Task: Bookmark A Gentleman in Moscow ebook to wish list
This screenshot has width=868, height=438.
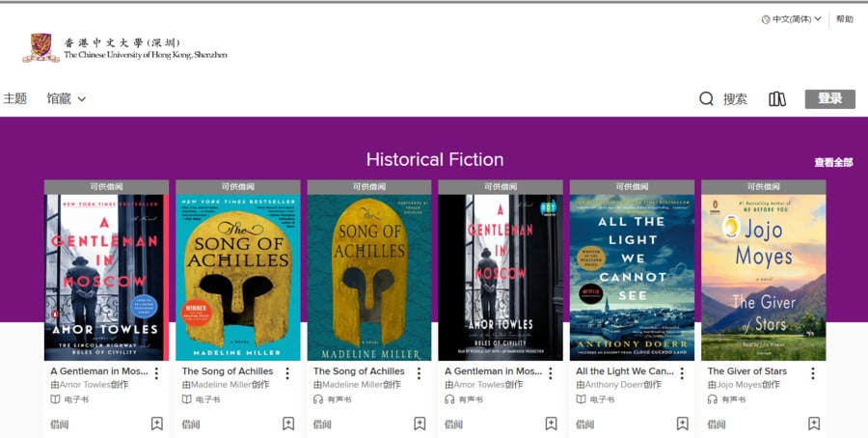Action: [157, 424]
